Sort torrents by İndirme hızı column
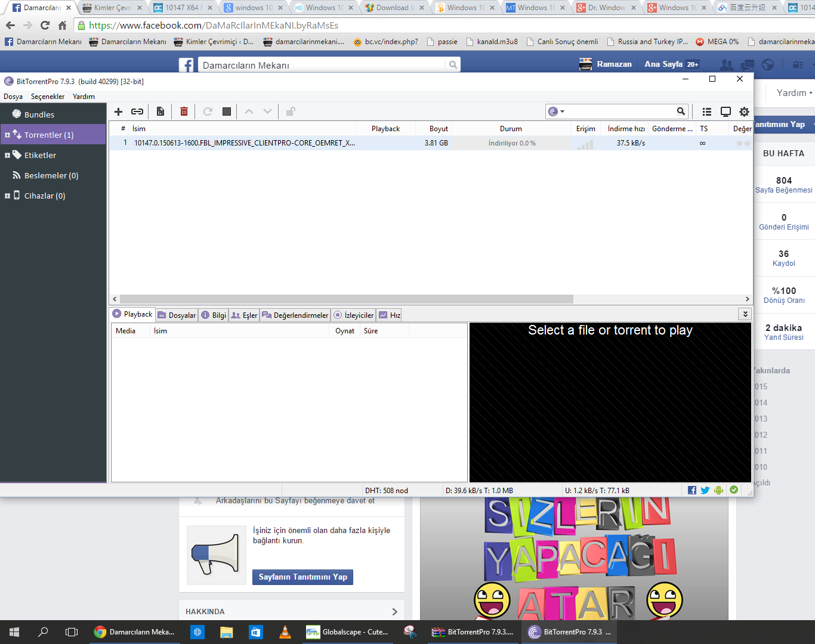 pyautogui.click(x=626, y=129)
